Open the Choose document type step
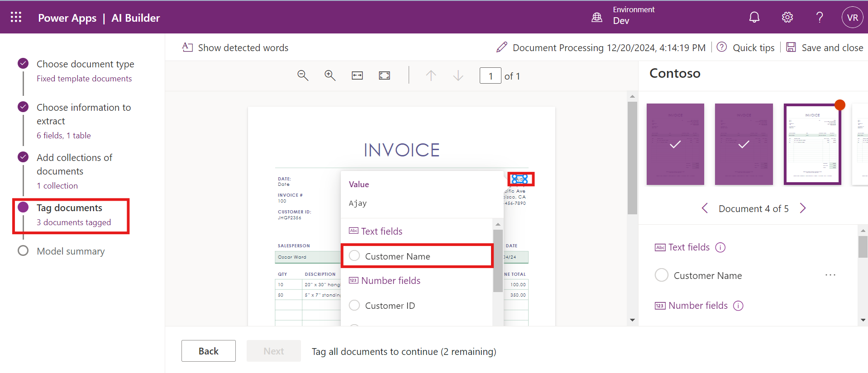 [85, 64]
